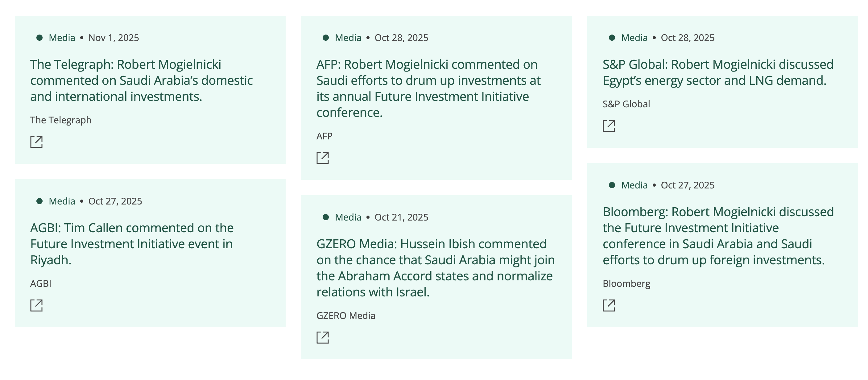
Task: Click the AFP Future Investment Initiative headline
Action: pyautogui.click(x=428, y=88)
